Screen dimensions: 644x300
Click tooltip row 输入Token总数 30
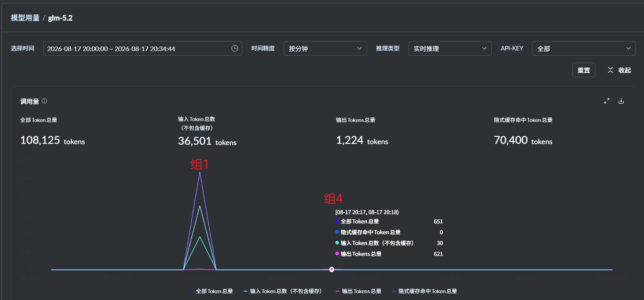click(x=389, y=243)
